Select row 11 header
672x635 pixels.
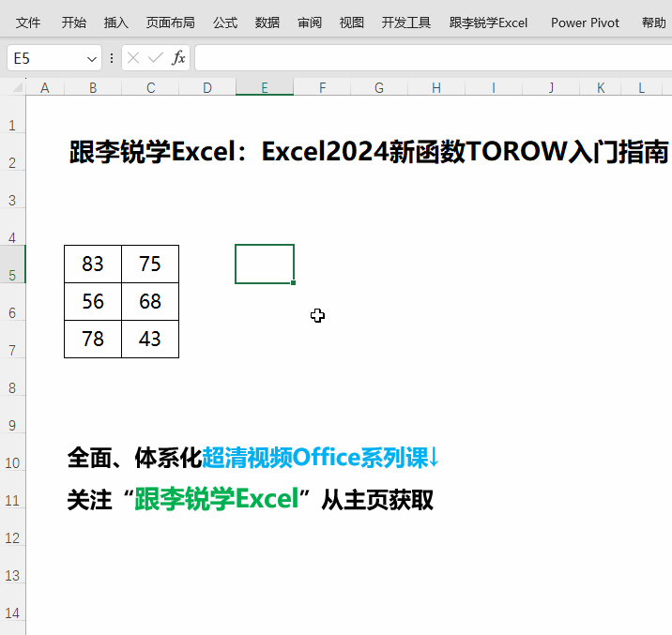(x=12, y=490)
